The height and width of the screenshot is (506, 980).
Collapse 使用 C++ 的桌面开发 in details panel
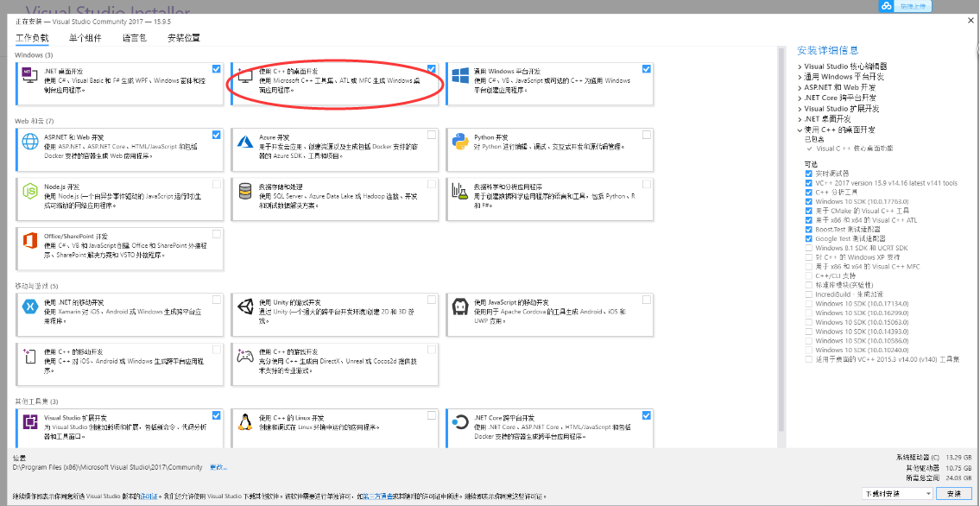coord(800,130)
